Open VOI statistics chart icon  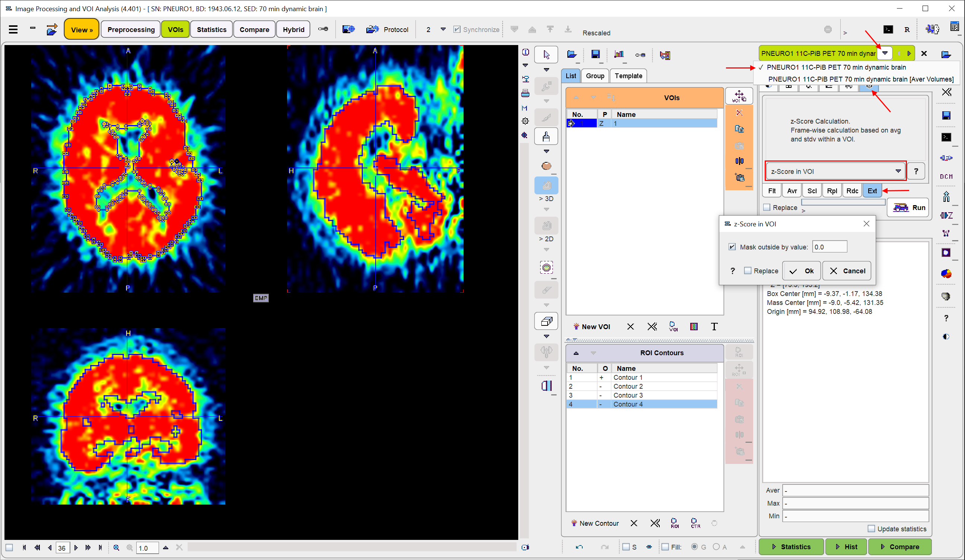click(619, 54)
